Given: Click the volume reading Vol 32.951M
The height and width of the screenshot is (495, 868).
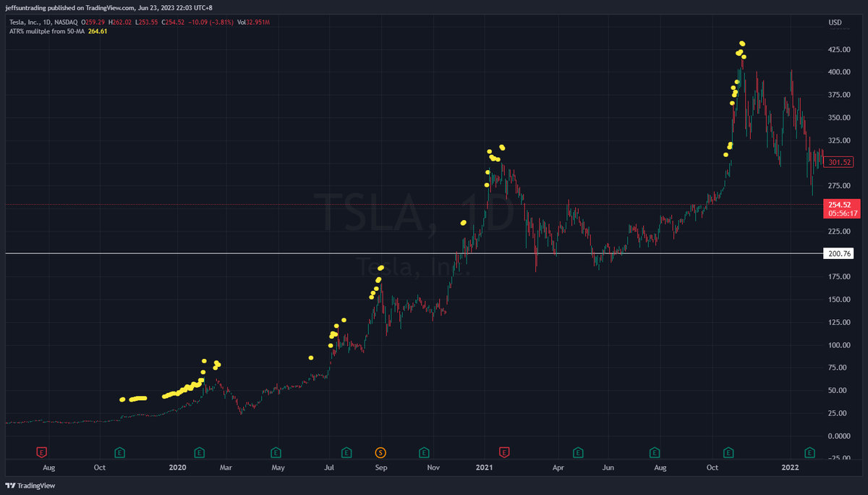Looking at the screenshot, I should point(253,23).
